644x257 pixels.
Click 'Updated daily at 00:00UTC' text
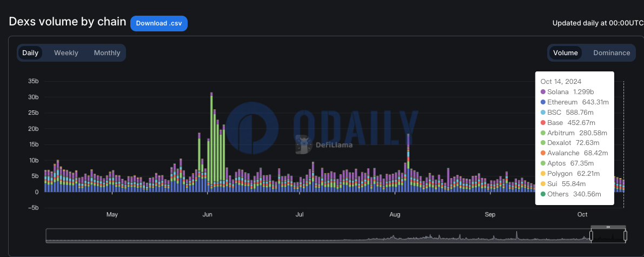pos(598,23)
